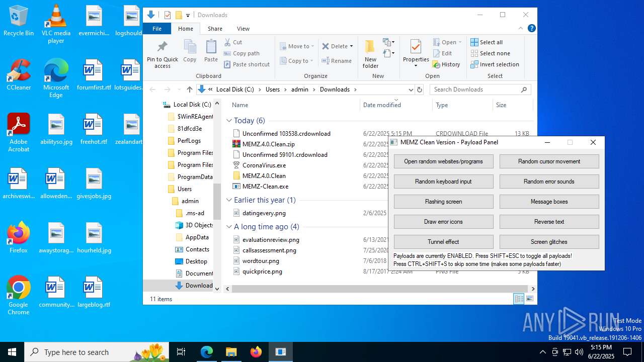Toggle Random error sounds payload
Screen dimensions: 644x362
pos(549,182)
